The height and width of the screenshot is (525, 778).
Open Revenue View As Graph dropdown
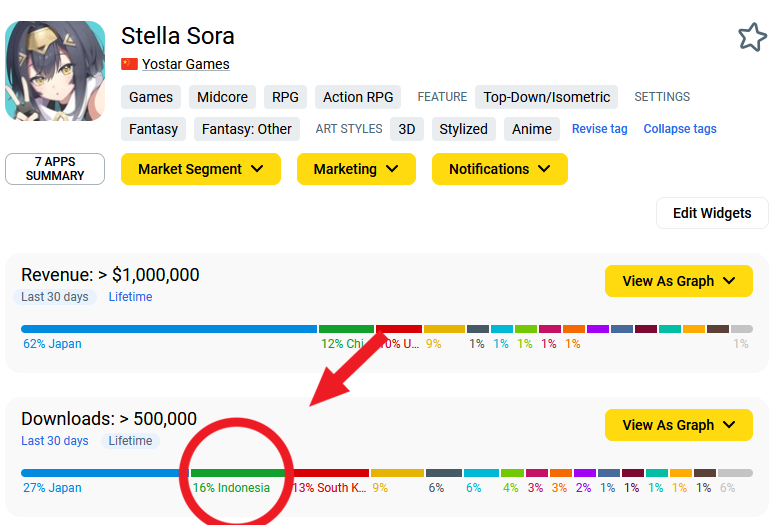(x=679, y=281)
